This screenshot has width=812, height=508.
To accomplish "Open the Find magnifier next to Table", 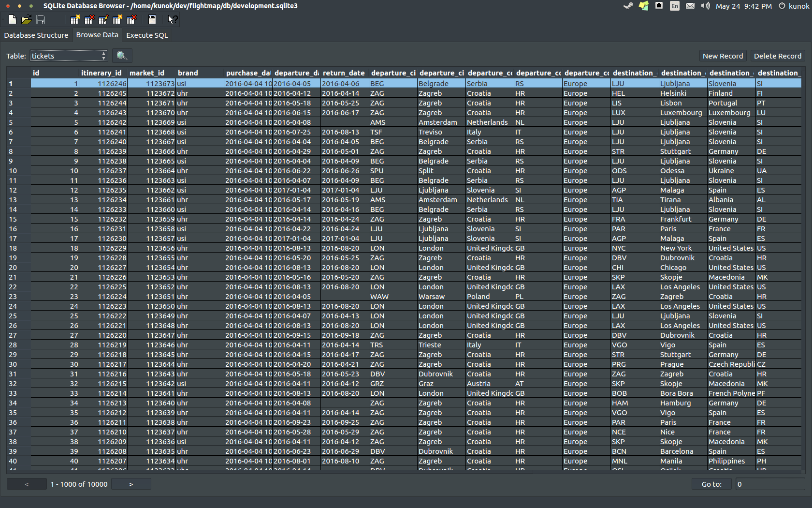I will (x=122, y=56).
